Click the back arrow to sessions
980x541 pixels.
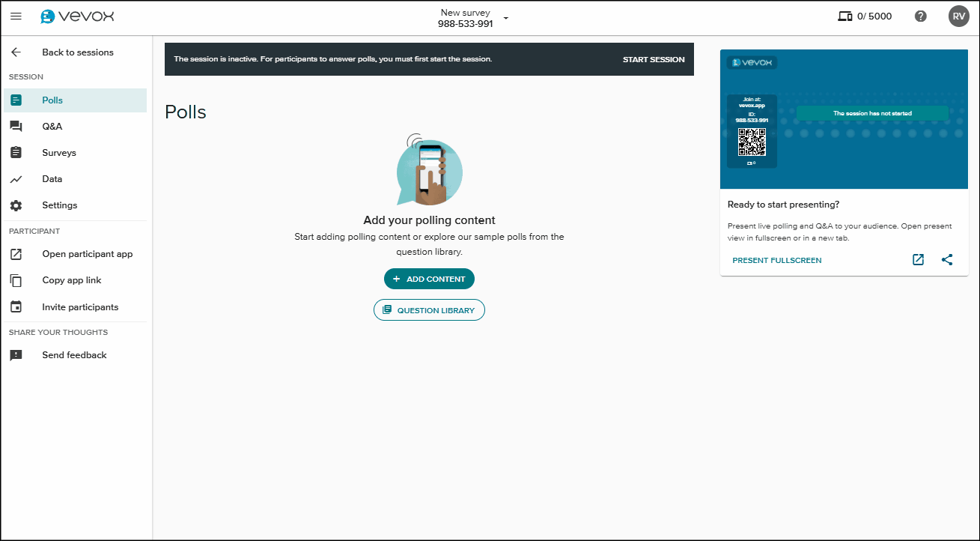tap(16, 52)
